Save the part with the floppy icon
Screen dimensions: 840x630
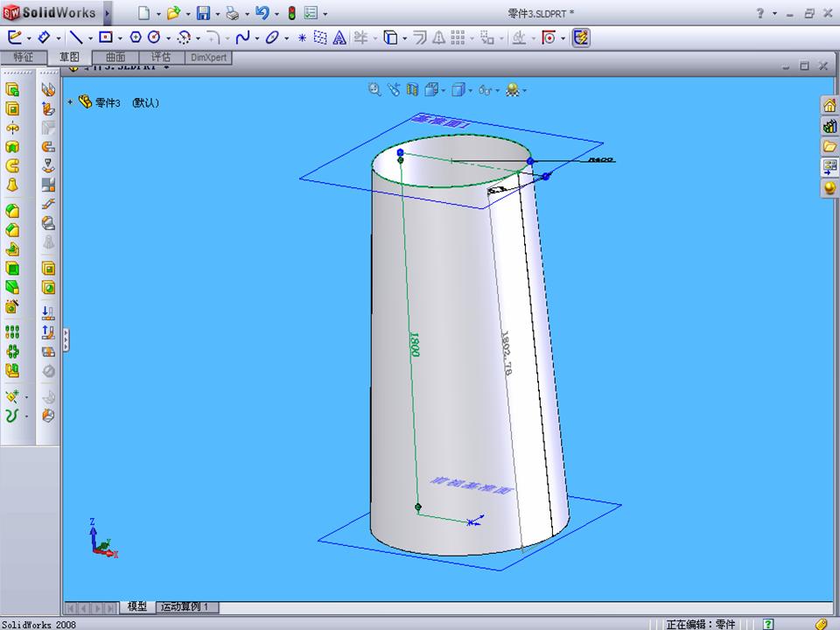click(x=203, y=13)
